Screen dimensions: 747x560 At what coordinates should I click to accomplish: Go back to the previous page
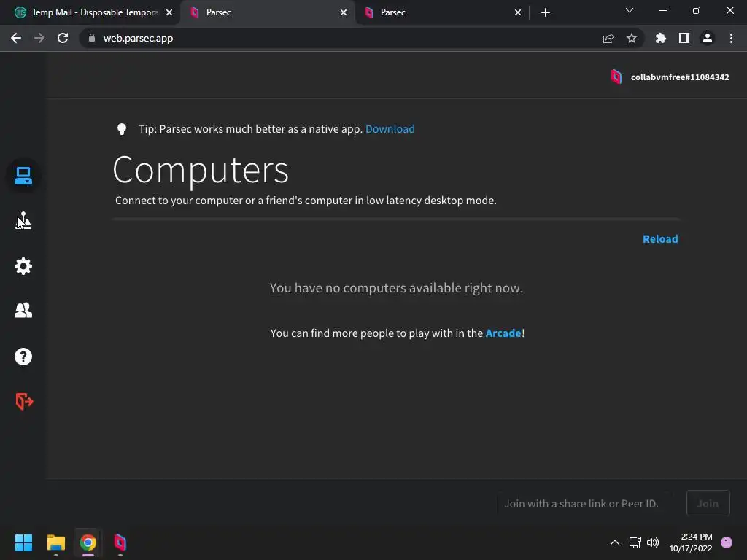pyautogui.click(x=16, y=38)
